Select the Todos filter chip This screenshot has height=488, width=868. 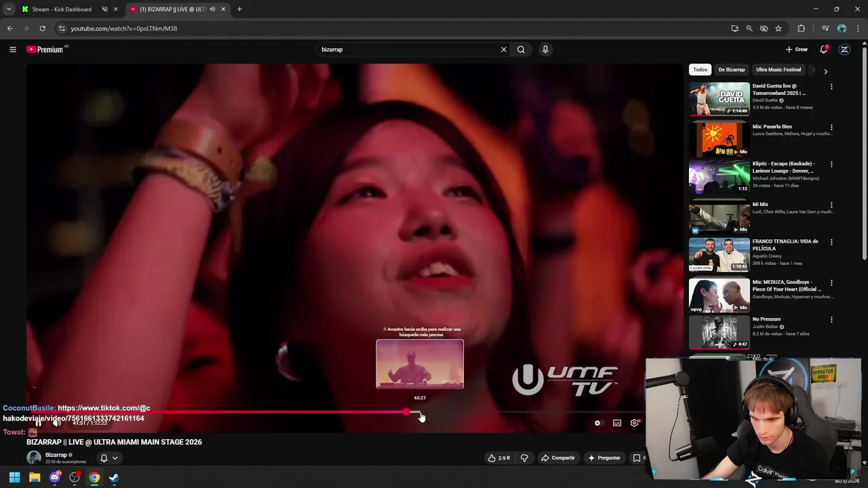(700, 70)
